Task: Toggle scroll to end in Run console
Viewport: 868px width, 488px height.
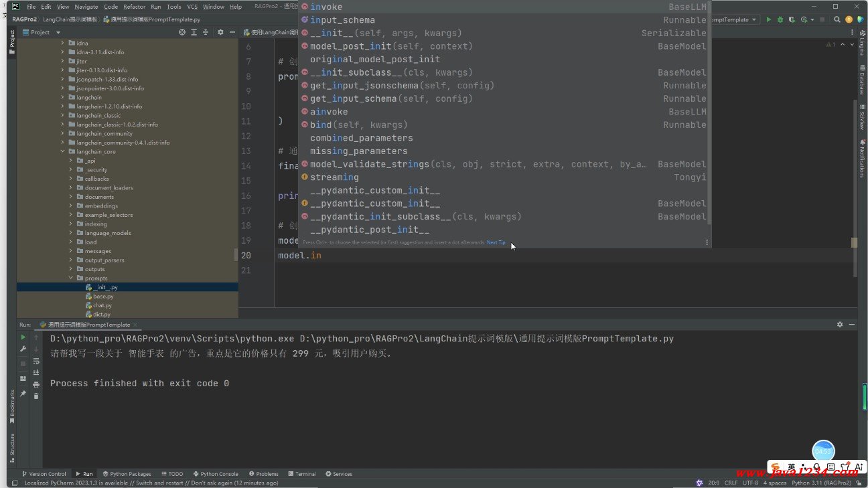Action: point(36,372)
